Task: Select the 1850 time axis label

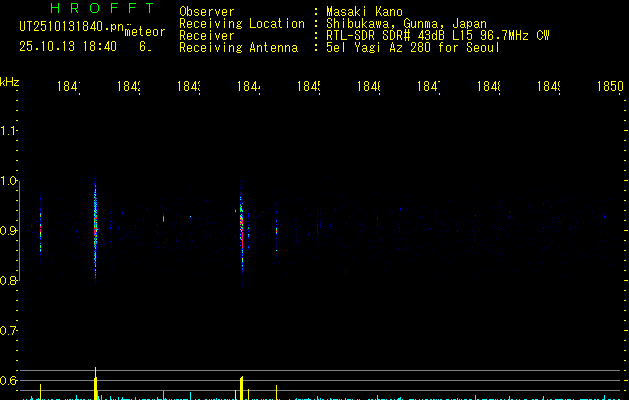Action: [610, 88]
